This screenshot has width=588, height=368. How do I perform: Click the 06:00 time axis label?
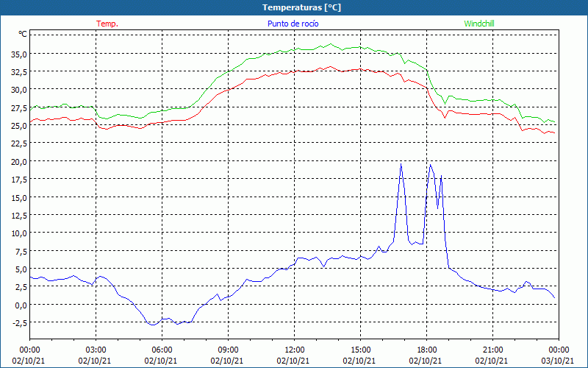point(162,350)
